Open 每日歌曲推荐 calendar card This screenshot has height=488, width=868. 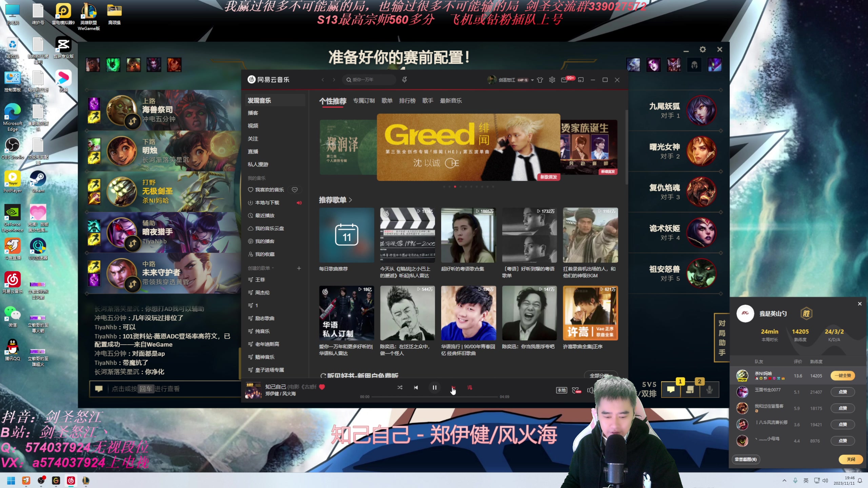point(347,235)
